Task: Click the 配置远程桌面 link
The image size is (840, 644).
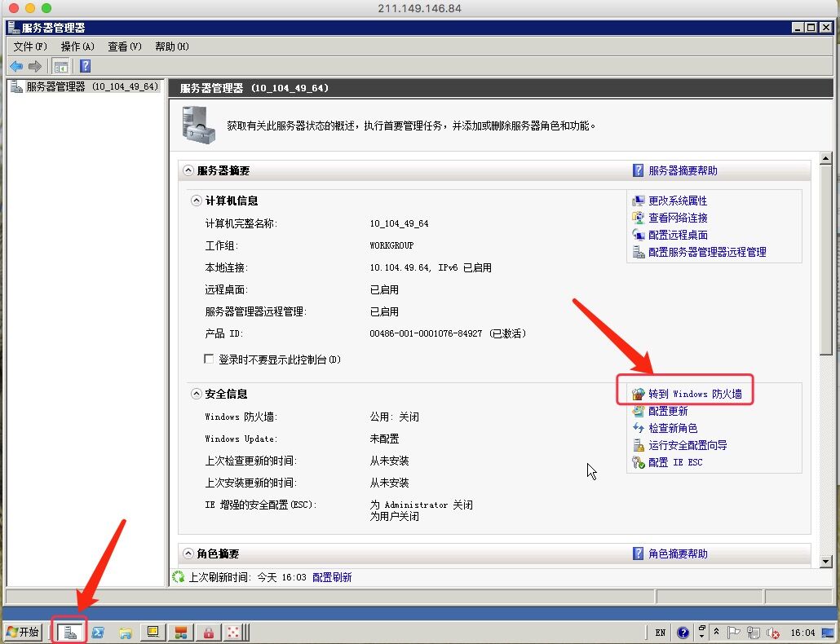Action: click(678, 235)
